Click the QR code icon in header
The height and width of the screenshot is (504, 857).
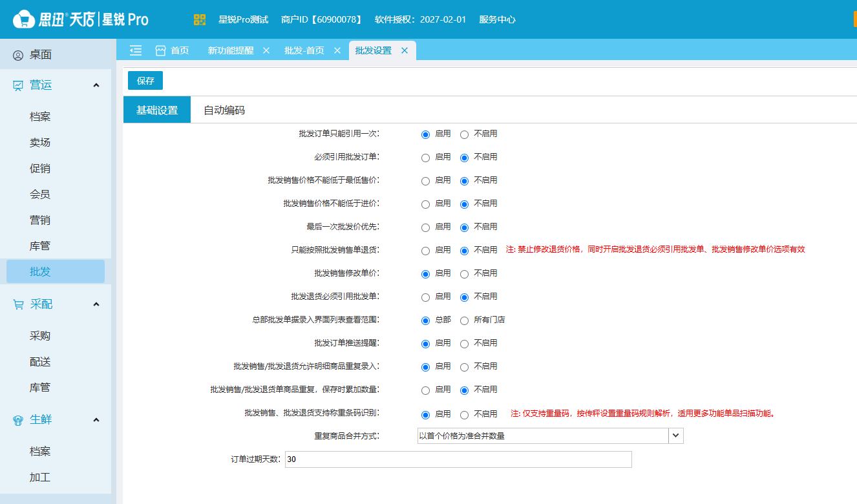click(200, 19)
